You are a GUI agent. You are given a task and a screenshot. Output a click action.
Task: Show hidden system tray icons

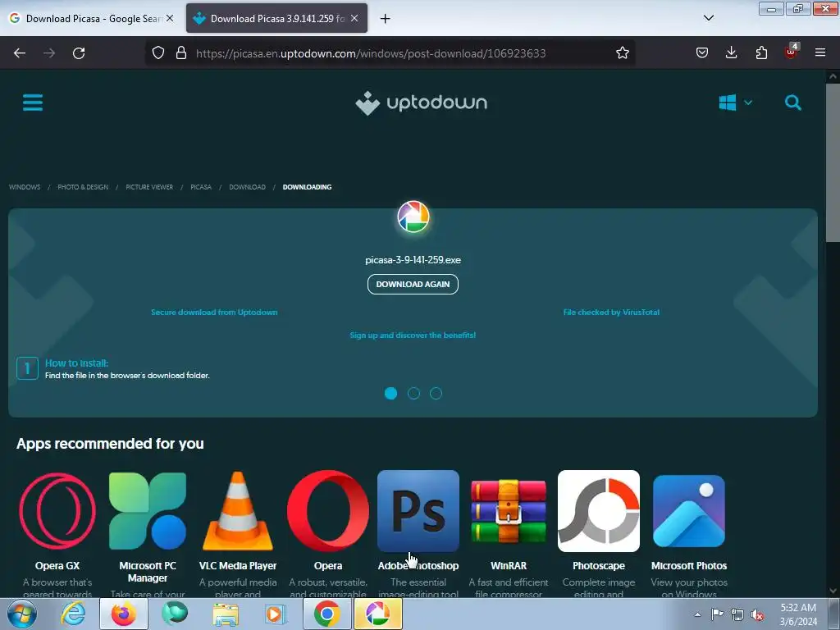(697, 614)
